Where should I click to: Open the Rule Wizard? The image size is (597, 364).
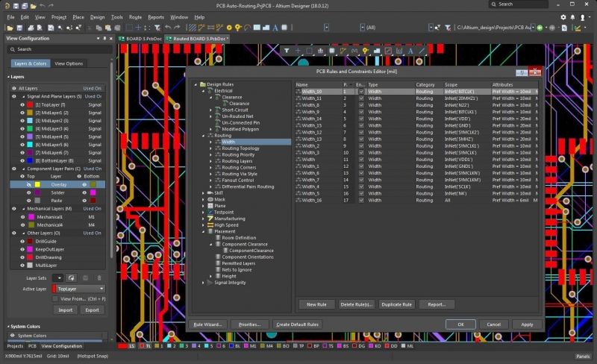pos(208,324)
